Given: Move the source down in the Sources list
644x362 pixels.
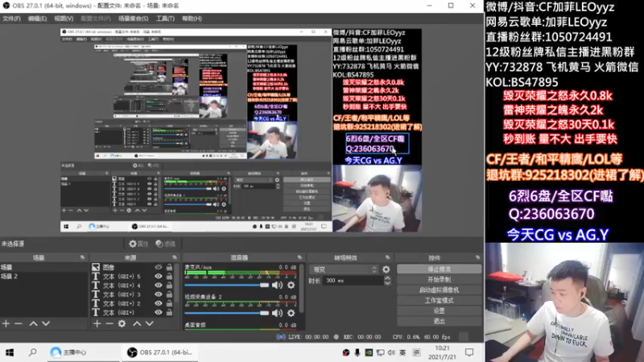Looking at the screenshot, I should pyautogui.click(x=150, y=323).
